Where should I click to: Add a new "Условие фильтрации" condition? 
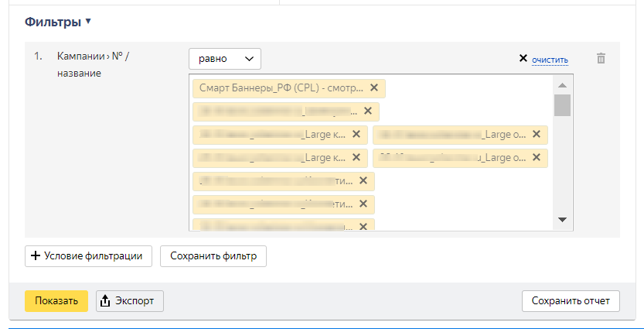click(x=88, y=256)
